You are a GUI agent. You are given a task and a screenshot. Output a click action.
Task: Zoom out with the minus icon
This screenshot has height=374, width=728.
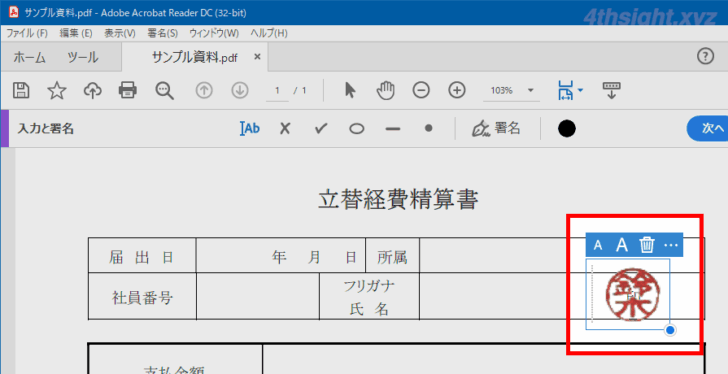[x=421, y=90]
